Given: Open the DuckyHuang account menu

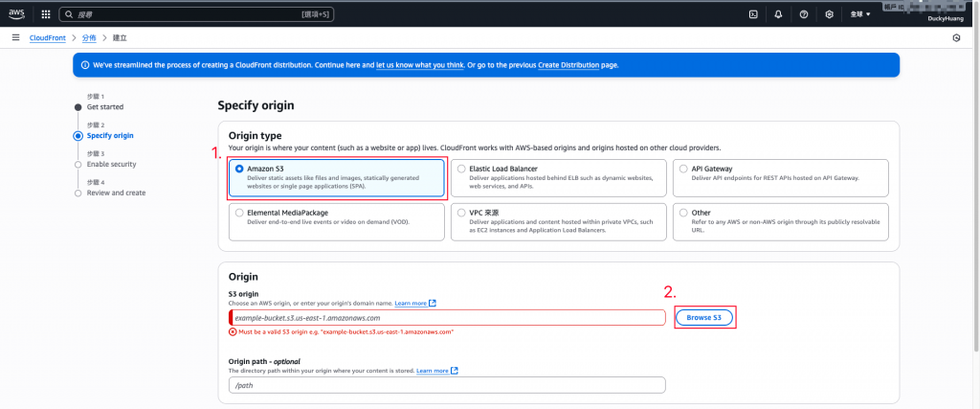Looking at the screenshot, I should click(946, 19).
